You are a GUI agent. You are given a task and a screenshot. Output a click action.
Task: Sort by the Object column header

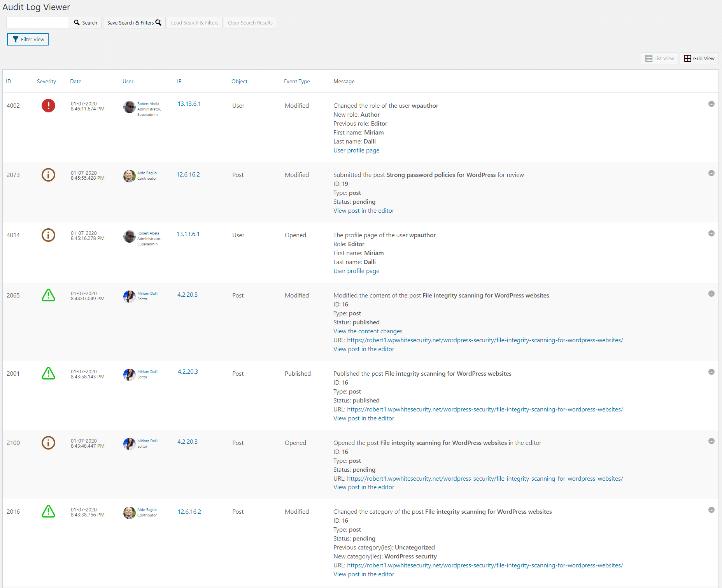[x=239, y=81]
